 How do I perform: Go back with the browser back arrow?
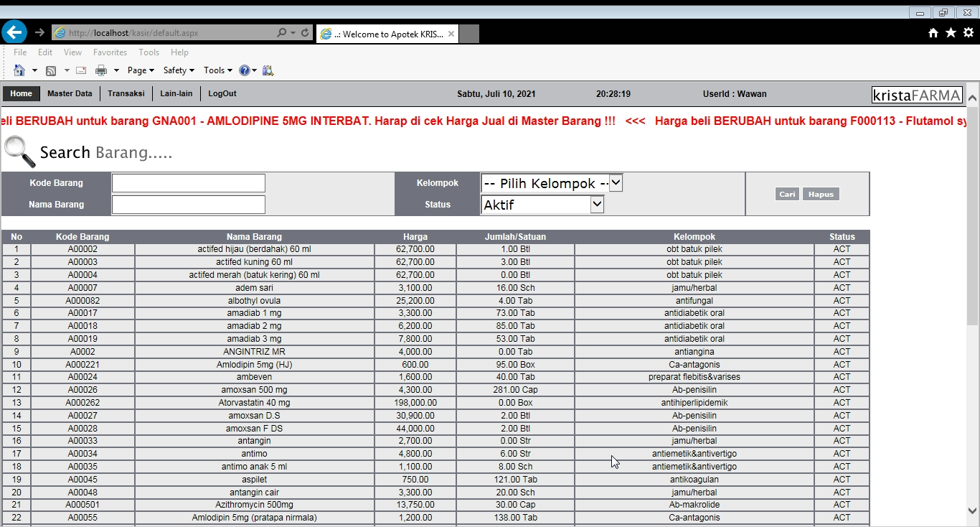point(14,32)
